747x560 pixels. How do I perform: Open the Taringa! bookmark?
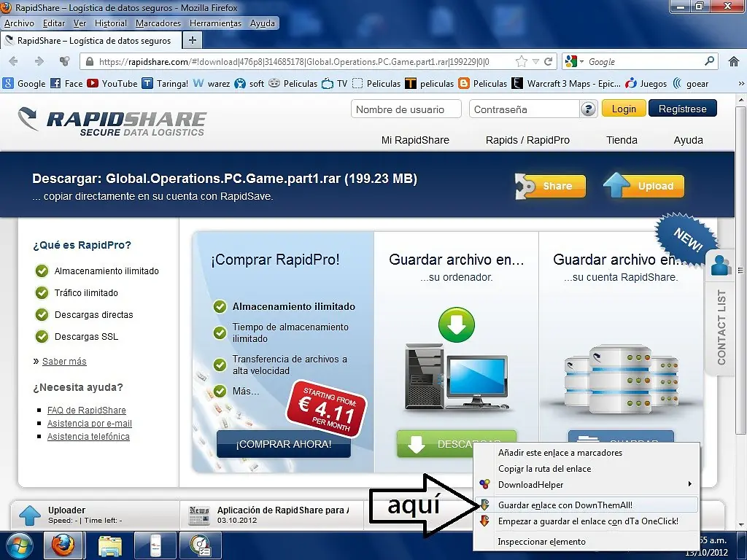click(x=166, y=84)
